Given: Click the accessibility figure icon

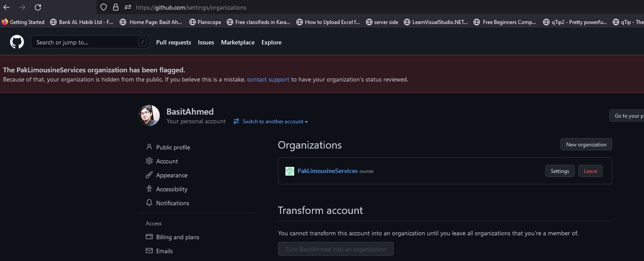Looking at the screenshot, I should [149, 189].
